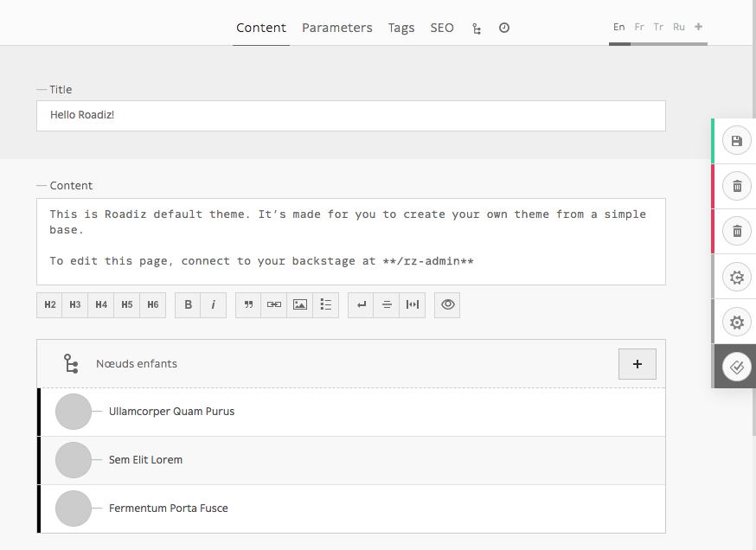The height and width of the screenshot is (550, 756).
Task: Click the gear icon with arrow inside
Action: tap(736, 278)
